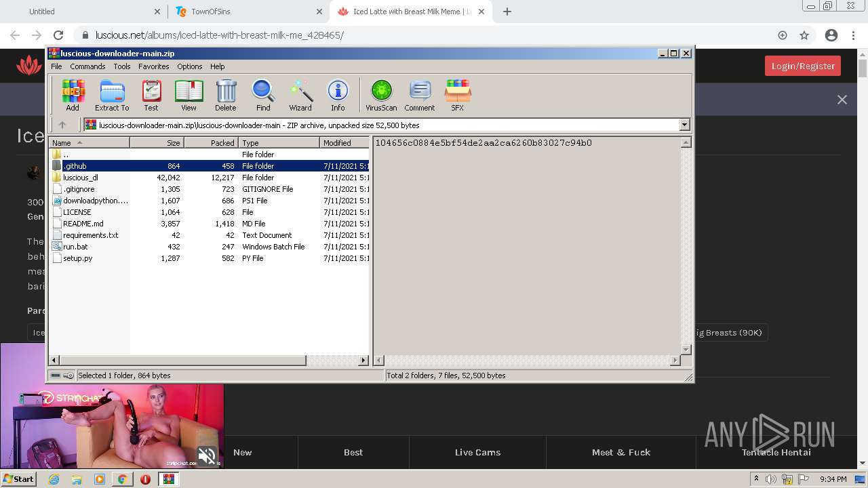Open Internet Explorer from the taskbar
The image size is (868, 488).
pyautogui.click(x=54, y=479)
